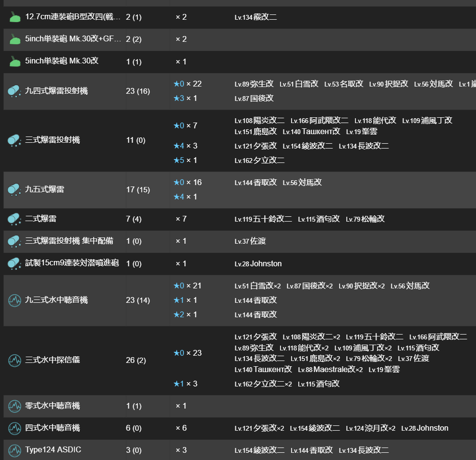Click ship Lv.166 阿武隈改二 under 三式爆雷投射機
Image resolution: width=476 pixels, height=460 pixels.
click(x=319, y=121)
